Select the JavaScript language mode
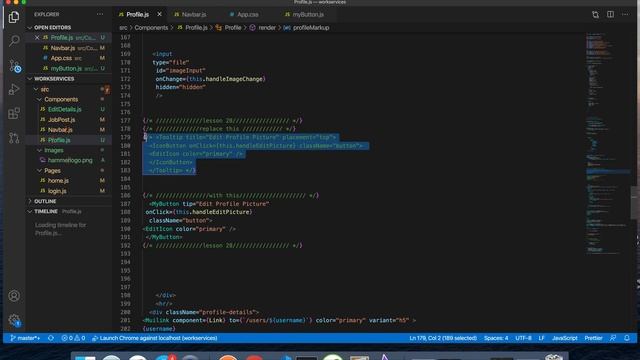This screenshot has width=640, height=360. pyautogui.click(x=564, y=338)
